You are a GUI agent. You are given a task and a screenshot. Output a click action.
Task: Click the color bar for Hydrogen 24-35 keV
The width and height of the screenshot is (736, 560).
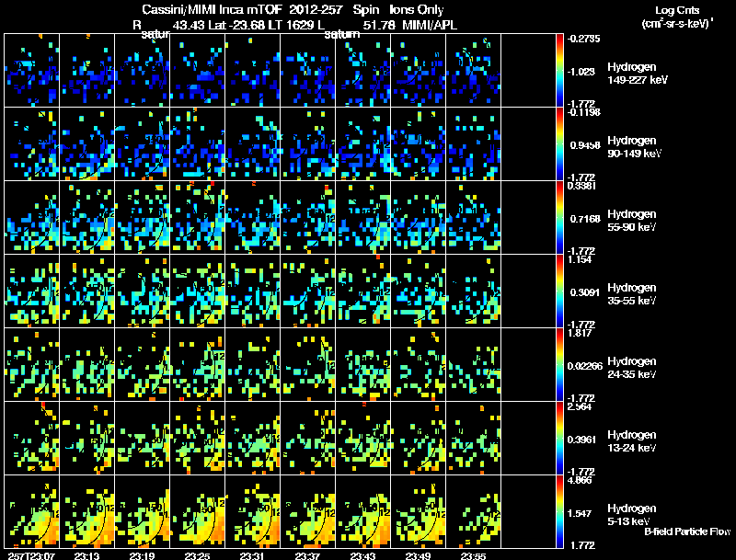coord(559,365)
